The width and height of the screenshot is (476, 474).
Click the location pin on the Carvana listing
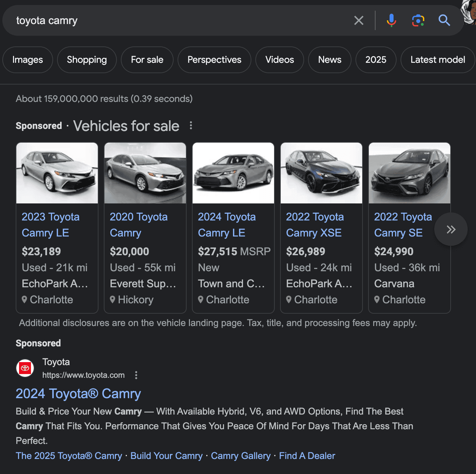pyautogui.click(x=377, y=300)
